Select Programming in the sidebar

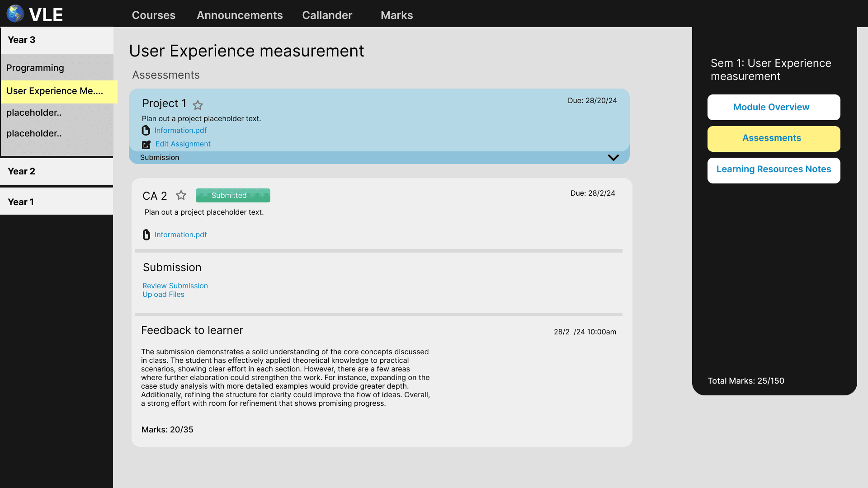[35, 68]
